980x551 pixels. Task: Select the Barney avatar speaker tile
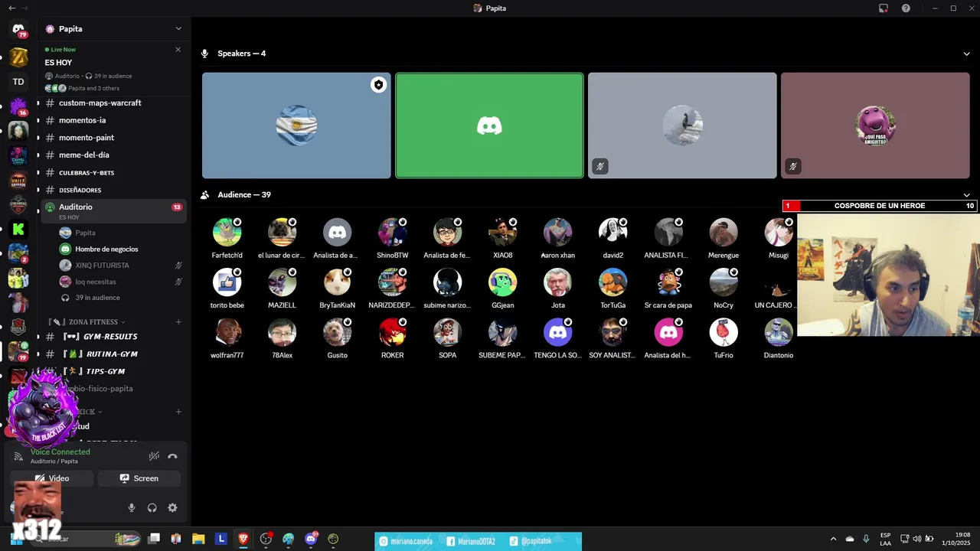click(875, 126)
